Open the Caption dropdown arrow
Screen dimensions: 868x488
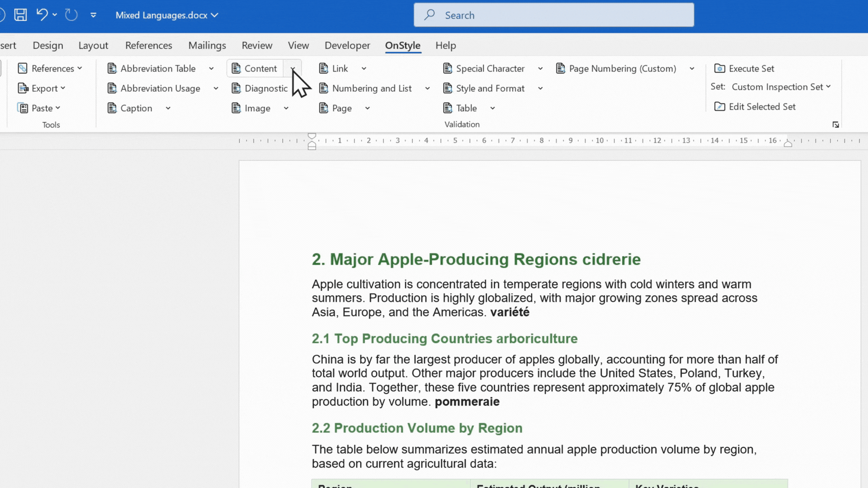pos(168,108)
